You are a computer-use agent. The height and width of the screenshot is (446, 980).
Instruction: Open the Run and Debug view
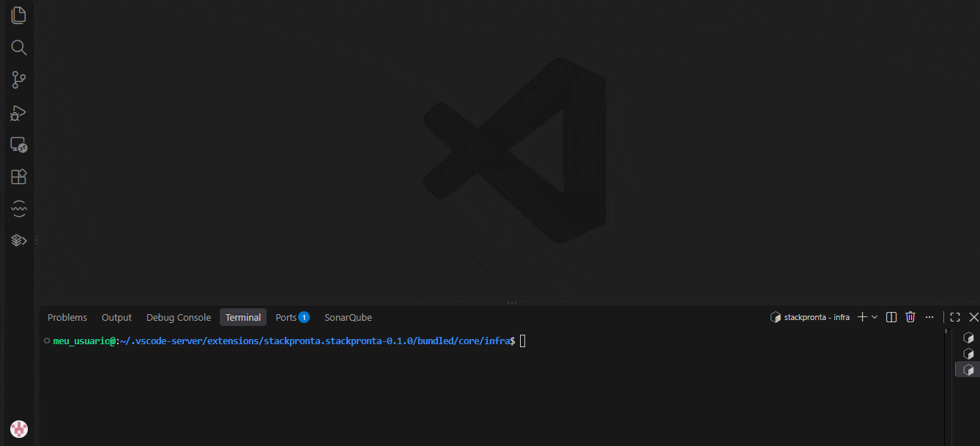coord(19,112)
